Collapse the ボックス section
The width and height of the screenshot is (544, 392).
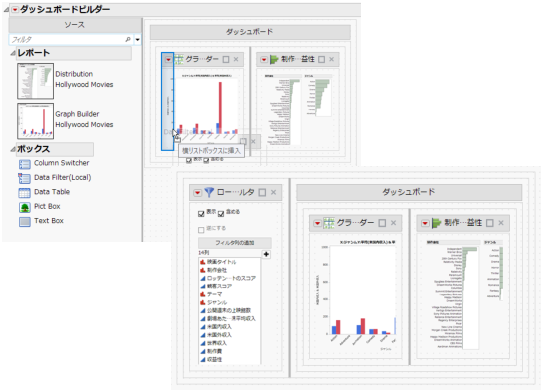[13, 149]
